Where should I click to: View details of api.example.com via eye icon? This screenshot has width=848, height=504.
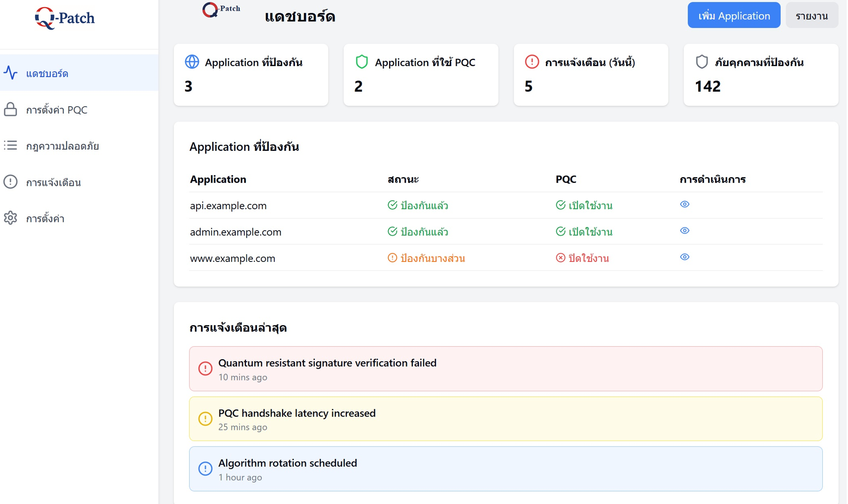coord(684,204)
